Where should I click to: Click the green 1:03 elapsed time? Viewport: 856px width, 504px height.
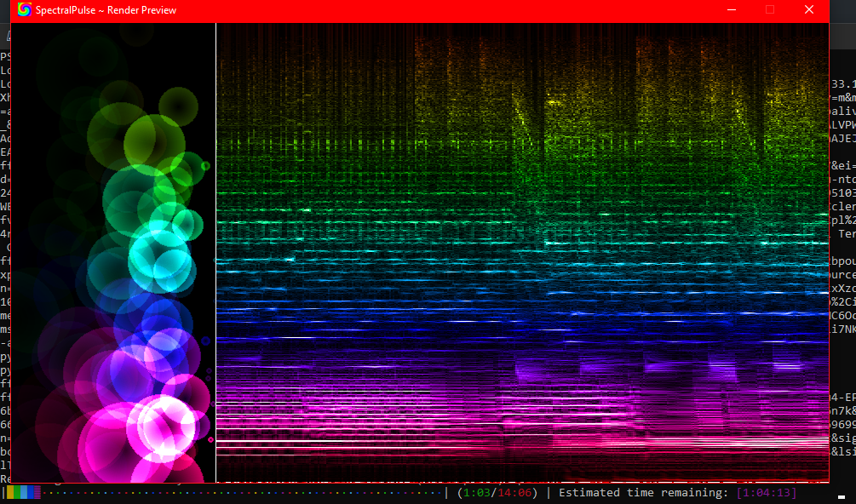tap(476, 493)
